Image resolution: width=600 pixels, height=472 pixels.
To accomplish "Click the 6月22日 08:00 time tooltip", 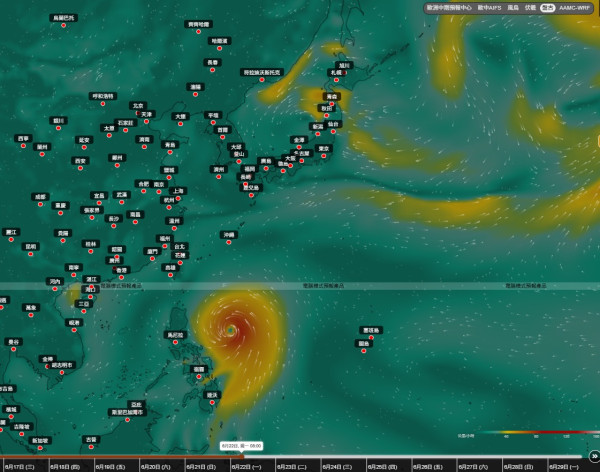I will pyautogui.click(x=241, y=446).
